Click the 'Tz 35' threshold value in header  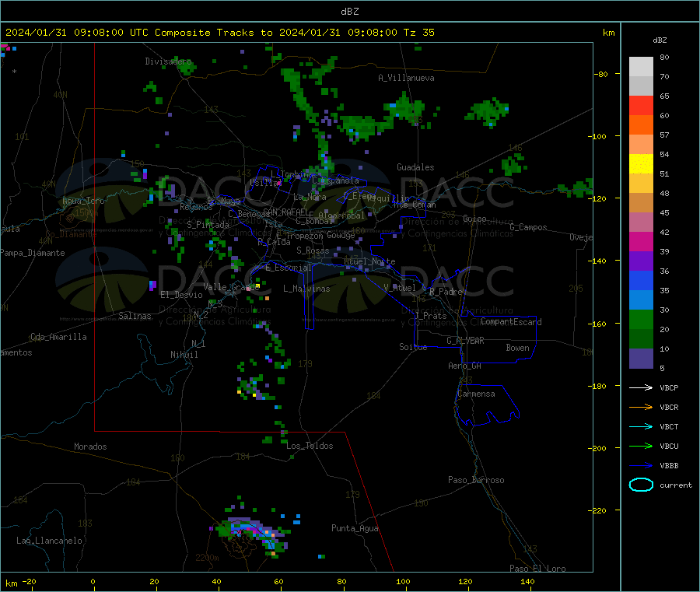[418, 33]
